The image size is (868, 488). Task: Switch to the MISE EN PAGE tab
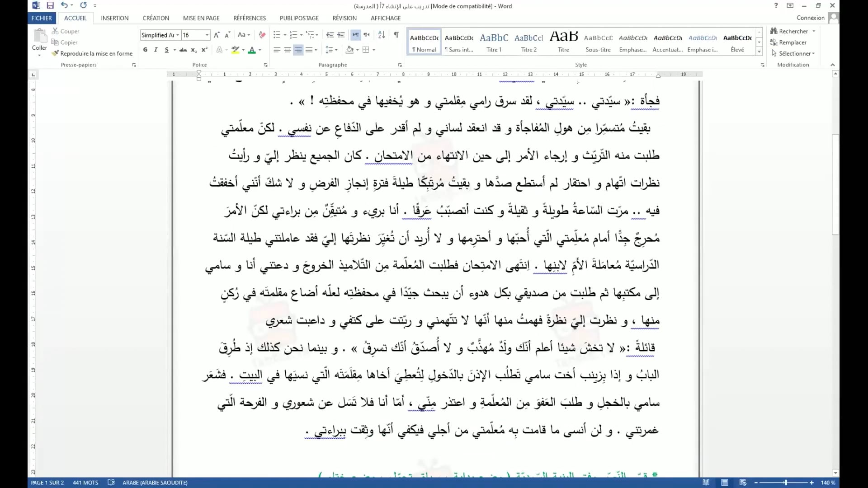tap(201, 18)
